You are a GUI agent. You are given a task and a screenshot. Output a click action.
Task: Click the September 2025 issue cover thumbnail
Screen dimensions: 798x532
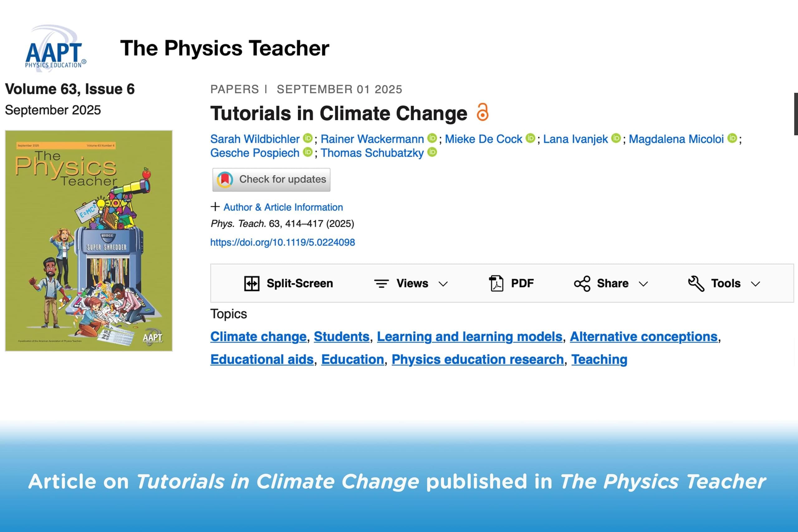point(89,241)
